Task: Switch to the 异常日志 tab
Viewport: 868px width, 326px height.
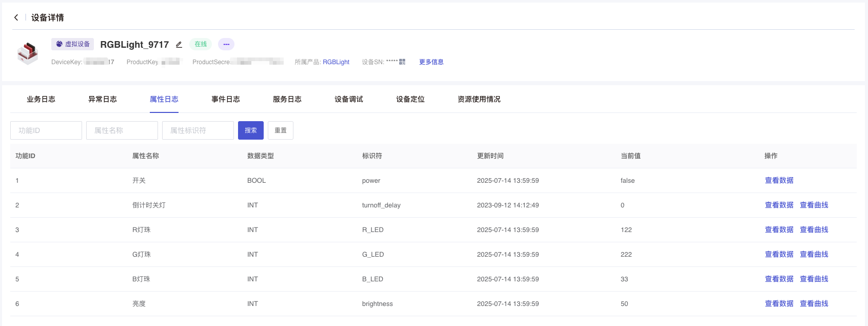Action: pyautogui.click(x=103, y=99)
